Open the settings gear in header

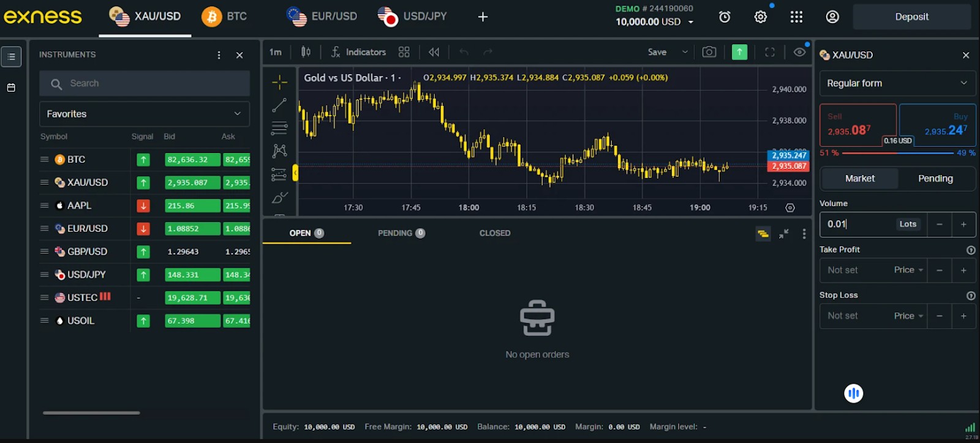click(x=761, y=17)
